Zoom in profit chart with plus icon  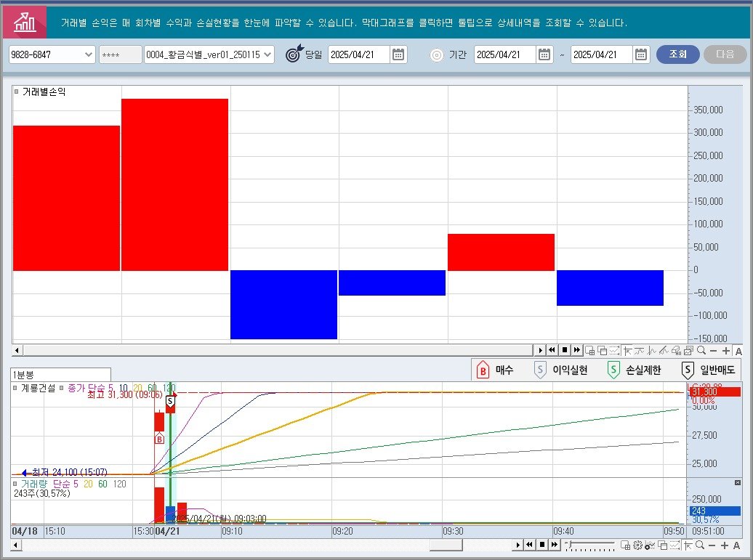(725, 351)
